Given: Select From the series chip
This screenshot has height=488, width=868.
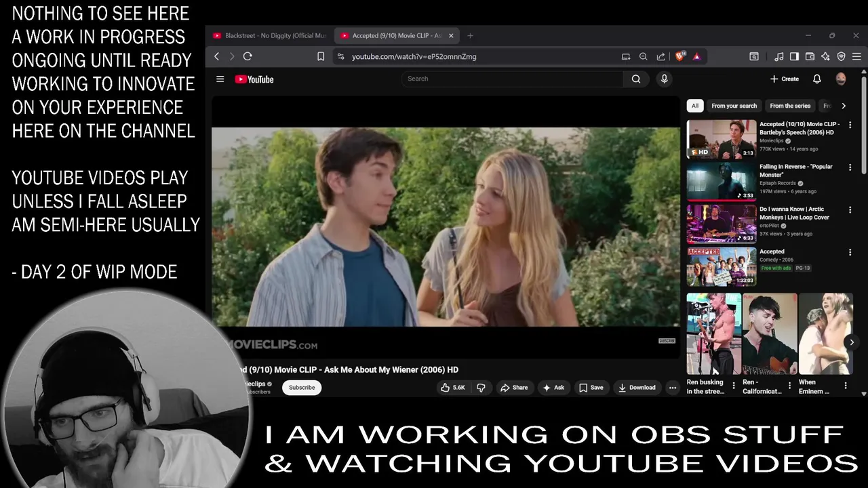Looking at the screenshot, I should pos(790,106).
